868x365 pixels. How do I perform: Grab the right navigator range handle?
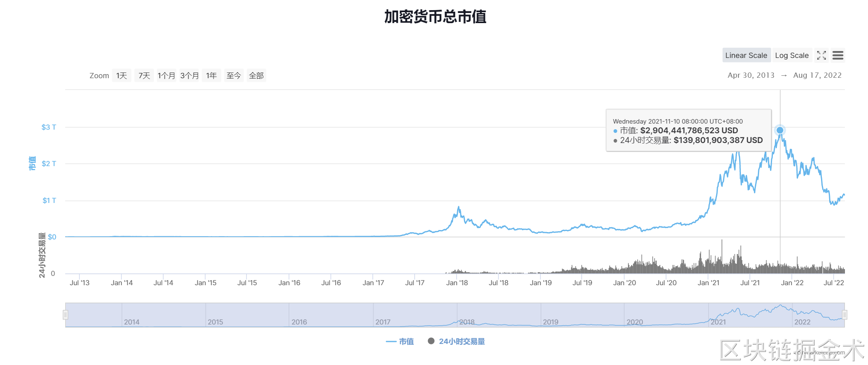tap(845, 315)
